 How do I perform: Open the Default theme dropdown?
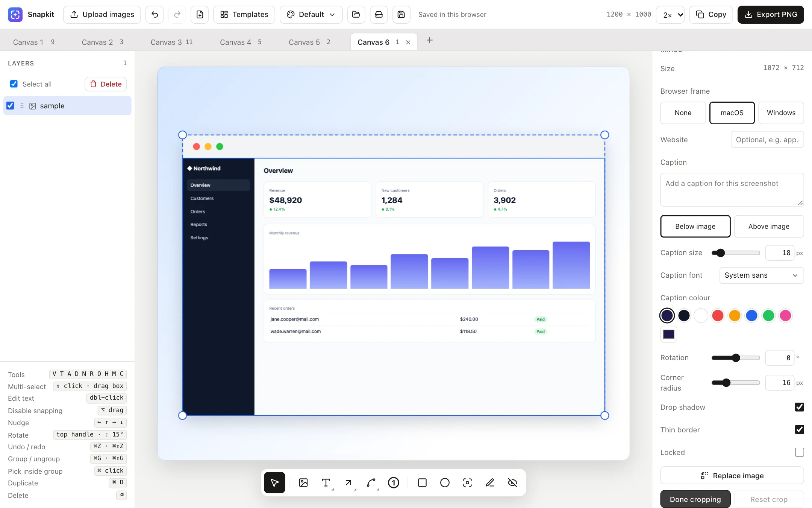[x=311, y=14]
